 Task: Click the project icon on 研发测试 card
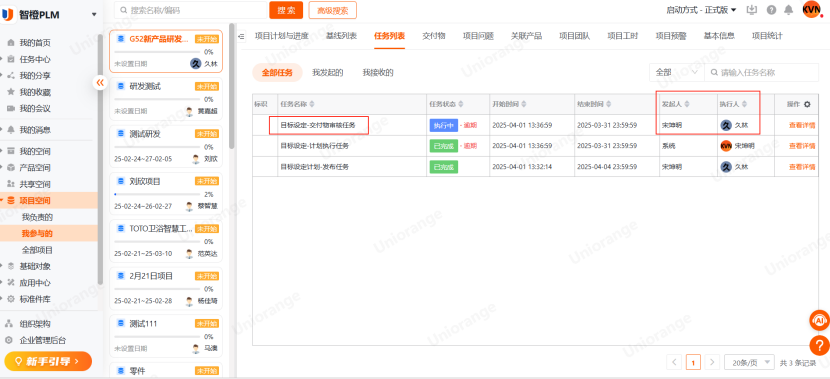coord(120,86)
